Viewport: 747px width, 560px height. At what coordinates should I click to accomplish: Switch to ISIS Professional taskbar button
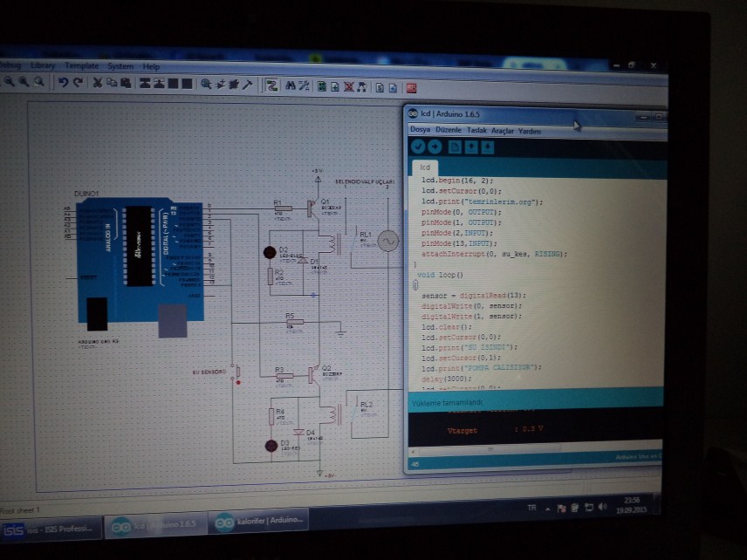tap(51, 529)
